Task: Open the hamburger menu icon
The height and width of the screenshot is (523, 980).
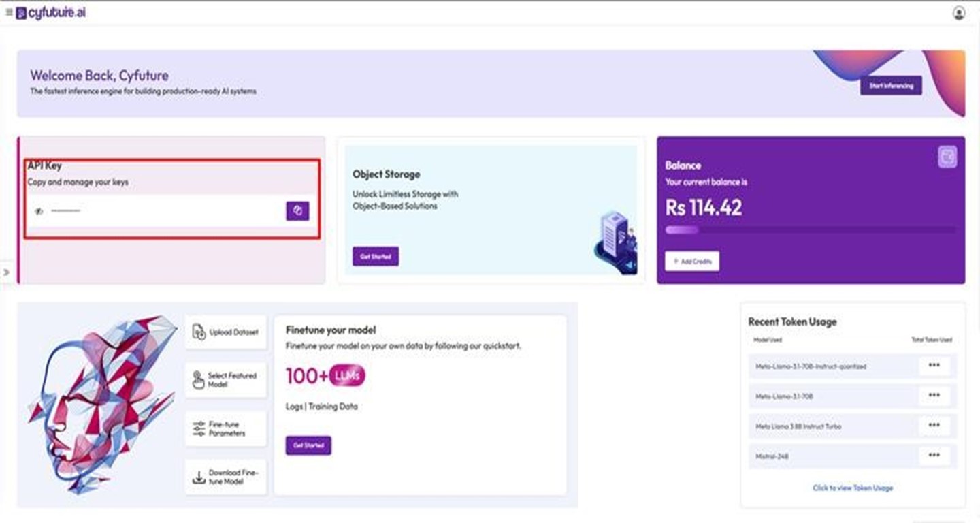Action: [9, 13]
